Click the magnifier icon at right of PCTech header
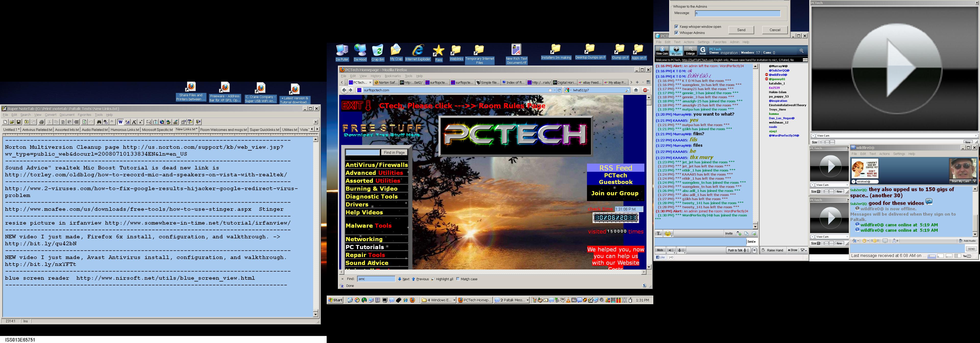The height and width of the screenshot is (343, 980). click(x=801, y=51)
